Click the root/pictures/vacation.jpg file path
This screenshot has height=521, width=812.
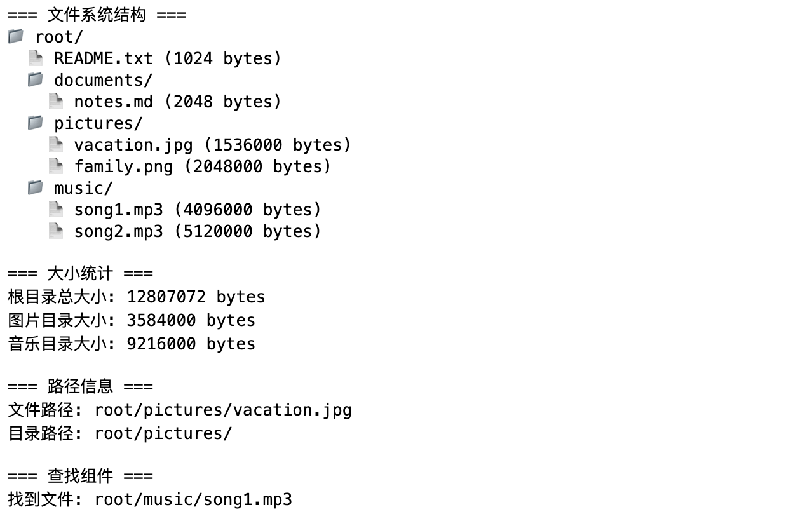pos(223,410)
